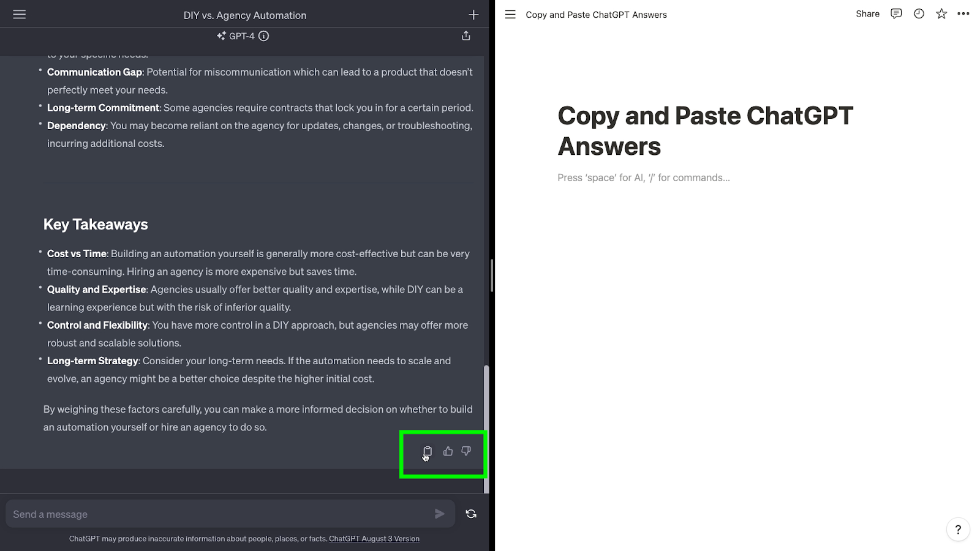Click the DIY vs. Agency Automation chat title
The image size is (980, 551).
245,15
